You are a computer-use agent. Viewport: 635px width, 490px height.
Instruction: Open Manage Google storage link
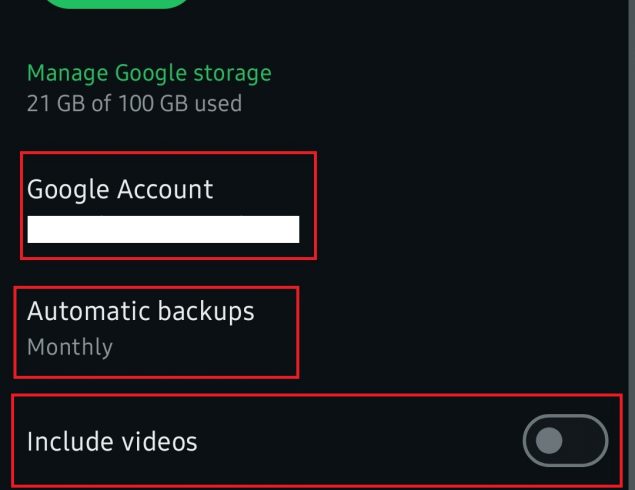pos(149,73)
